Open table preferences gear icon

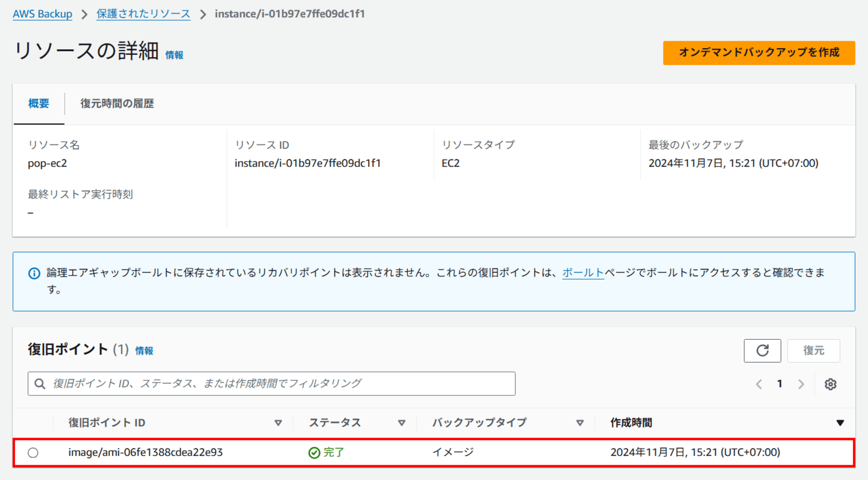click(831, 384)
